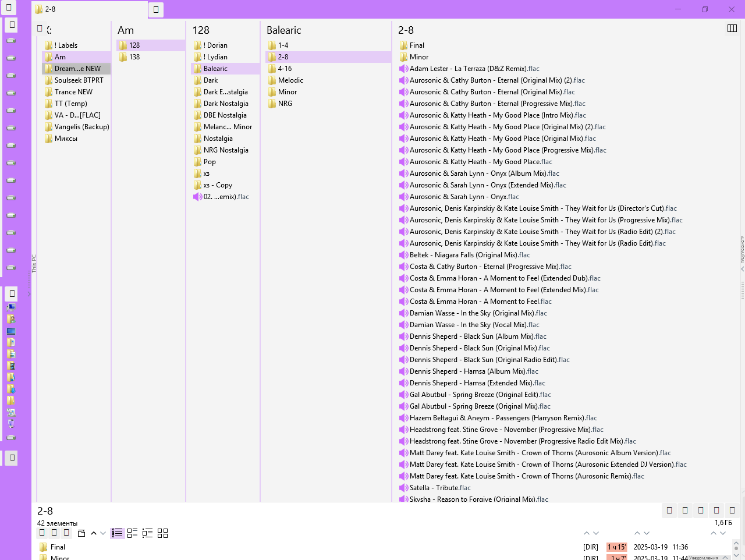Screen dimensions: 745x560
Task: Select Aurosonic & Sarah Lynn - Onyx (Album Mix).flac
Action: [x=484, y=173]
